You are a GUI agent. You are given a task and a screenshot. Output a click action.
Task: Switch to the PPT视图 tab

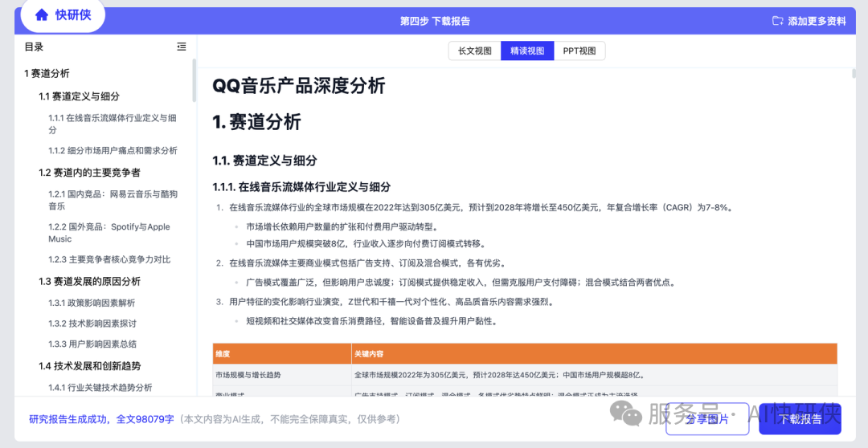[579, 51]
